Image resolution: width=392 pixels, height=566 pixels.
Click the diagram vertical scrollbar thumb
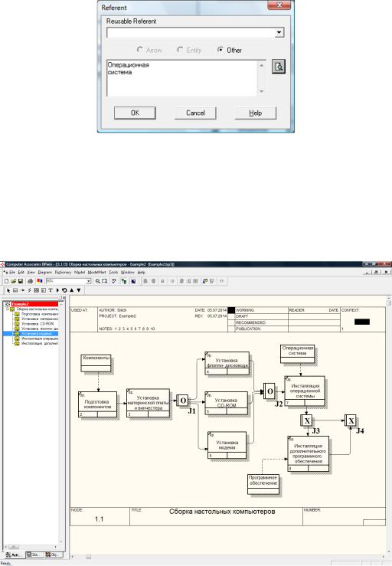coord(388,303)
